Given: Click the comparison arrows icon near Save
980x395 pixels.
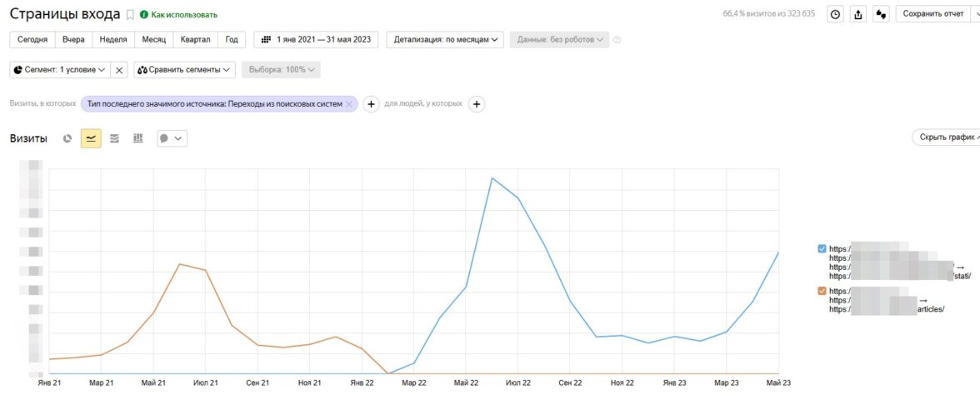Looking at the screenshot, I should (881, 14).
